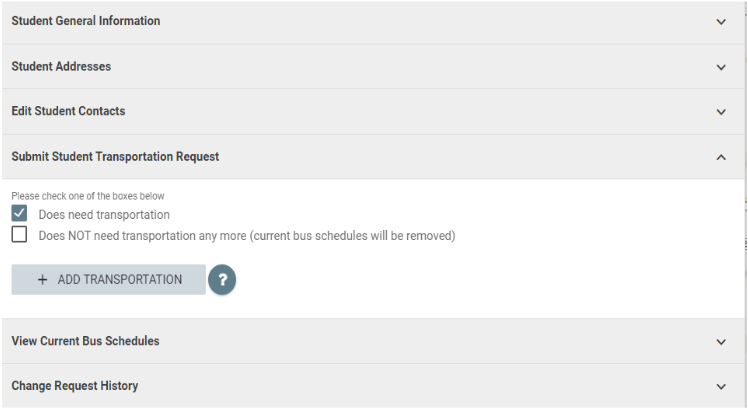Screen dimensions: 748x411
Task: Collapse the transportation request section using the up chevron
Action: tap(721, 157)
